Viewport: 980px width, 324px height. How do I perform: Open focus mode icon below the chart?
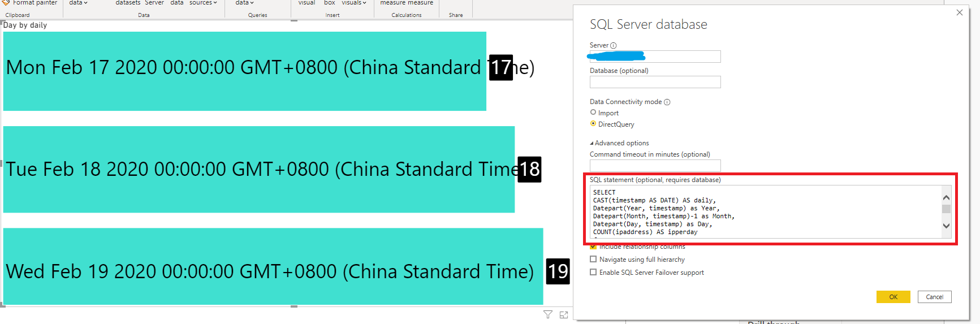[x=564, y=314]
